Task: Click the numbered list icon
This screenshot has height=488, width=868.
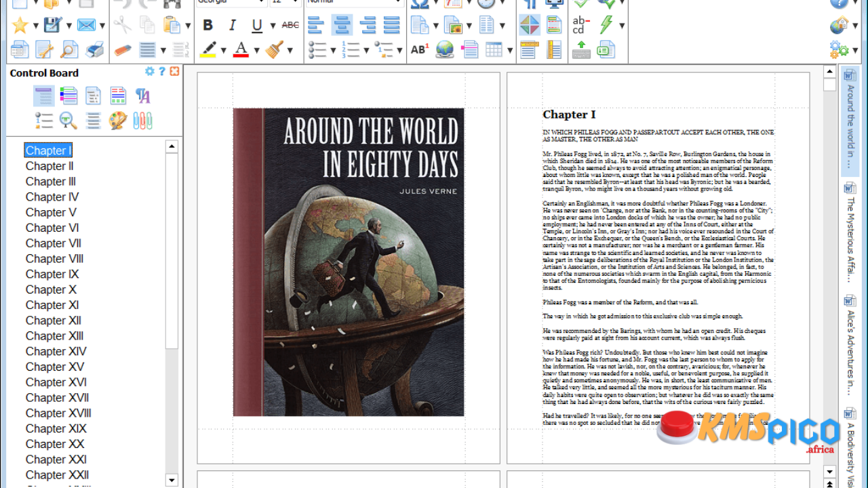Action: [x=351, y=49]
